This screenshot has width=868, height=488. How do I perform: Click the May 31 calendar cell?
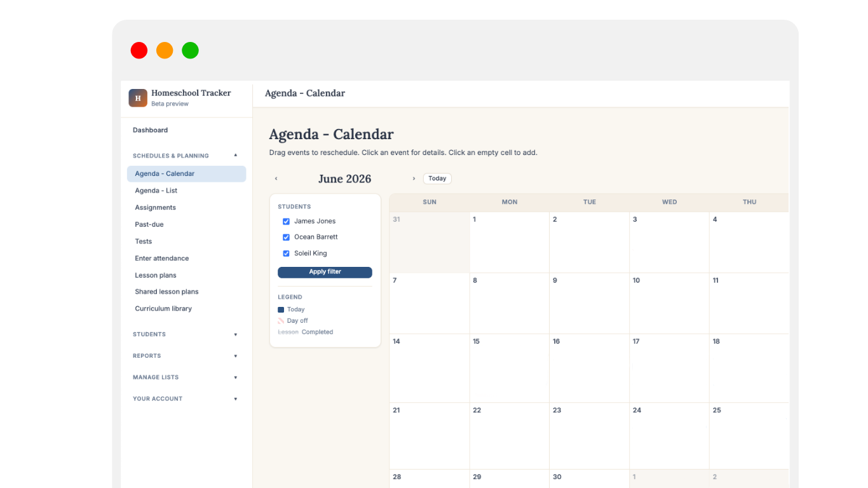coord(430,243)
